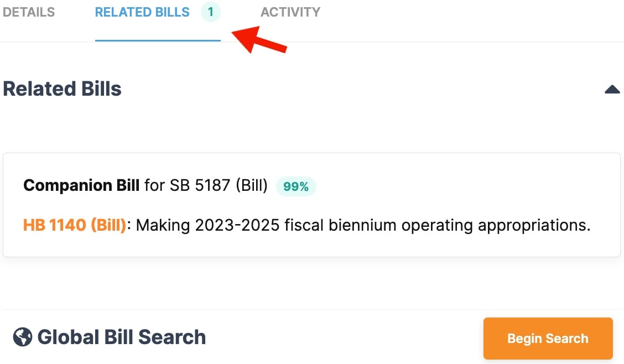The image size is (624, 364).
Task: Select the RELATED BILLS tab
Action: point(142,12)
